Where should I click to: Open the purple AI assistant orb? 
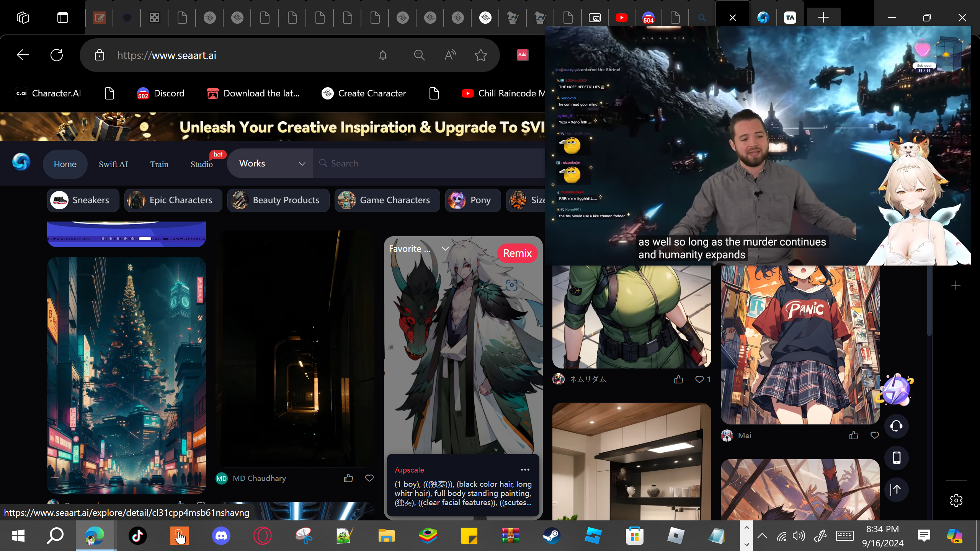tap(897, 390)
